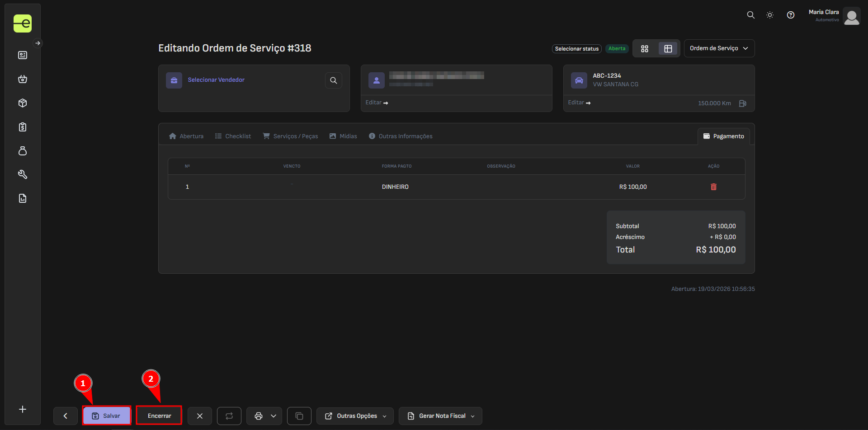Click the search magnifier in the top bar
The width and height of the screenshot is (868, 430).
750,15
